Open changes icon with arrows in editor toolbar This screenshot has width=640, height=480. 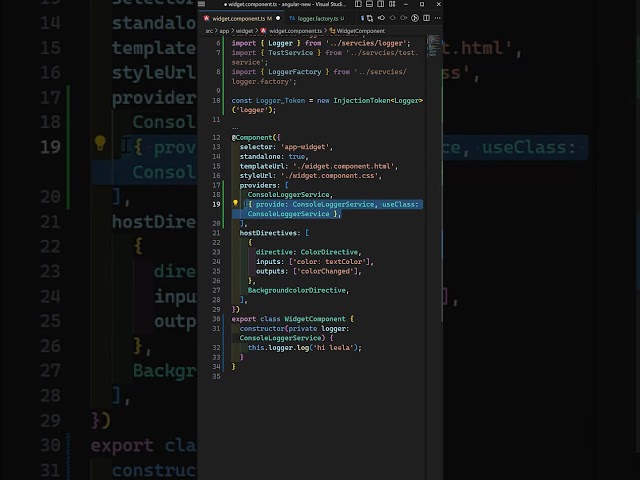click(370, 18)
